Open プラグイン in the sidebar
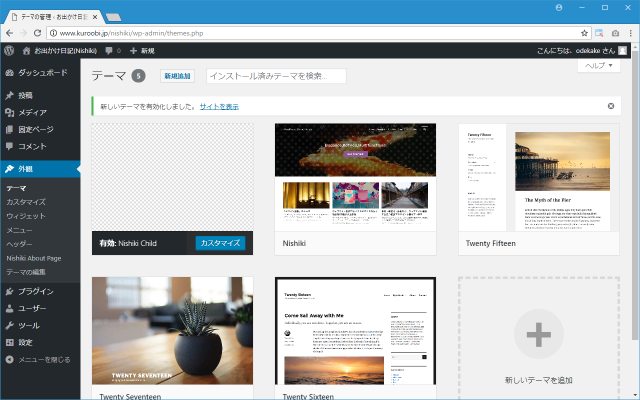 click(40, 291)
